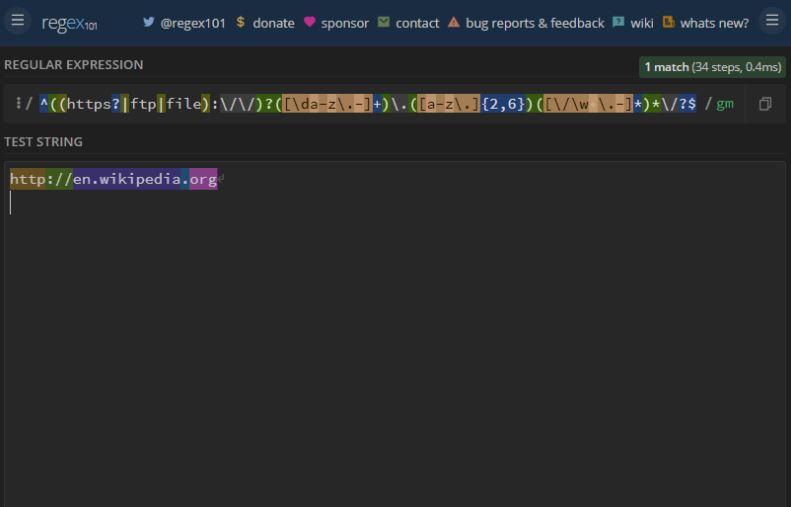Open the left hamburger menu
Viewport: 791px width, 507px height.
point(18,21)
